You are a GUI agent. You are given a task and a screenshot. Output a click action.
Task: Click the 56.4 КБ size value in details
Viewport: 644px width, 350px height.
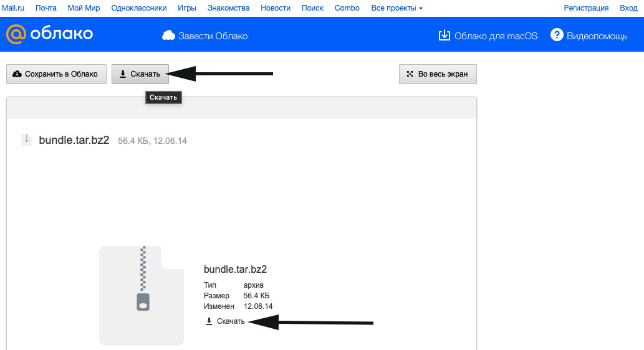[256, 295]
